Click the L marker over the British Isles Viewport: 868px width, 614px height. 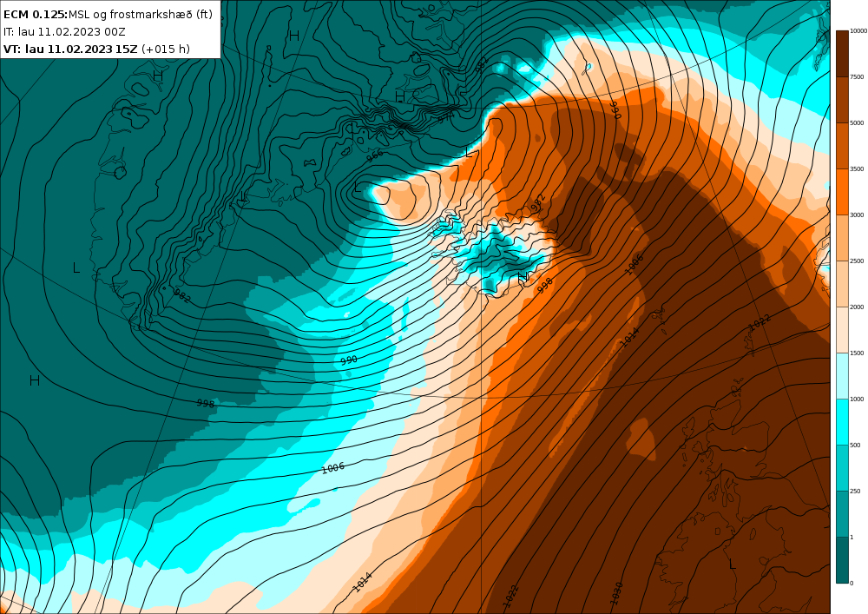pyautogui.click(x=733, y=564)
